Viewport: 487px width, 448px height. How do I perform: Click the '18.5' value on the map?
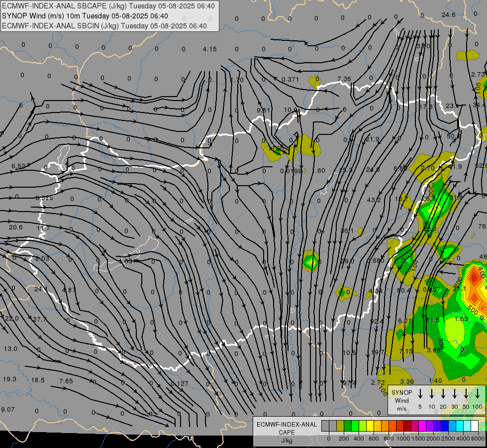[38, 380]
